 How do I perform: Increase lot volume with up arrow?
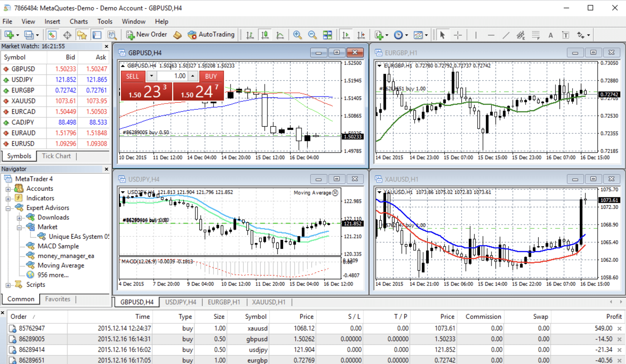click(193, 76)
